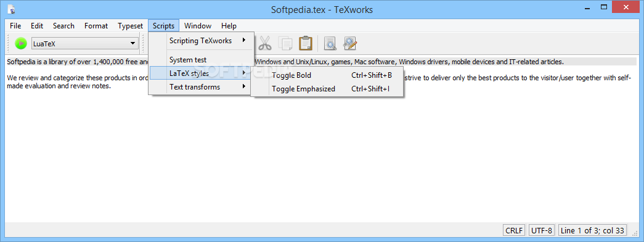The width and height of the screenshot is (644, 242).
Task: Click the Replace icon in toolbar
Action: click(350, 43)
